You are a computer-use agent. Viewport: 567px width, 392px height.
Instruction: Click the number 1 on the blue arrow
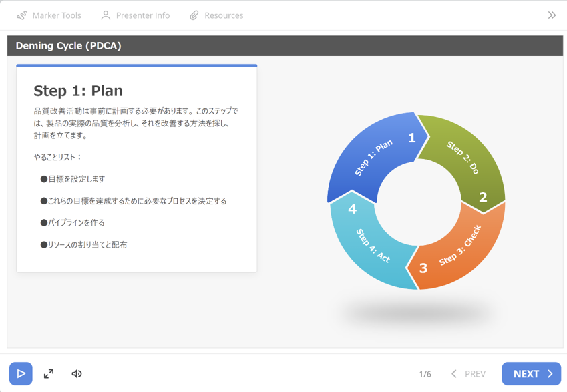412,138
